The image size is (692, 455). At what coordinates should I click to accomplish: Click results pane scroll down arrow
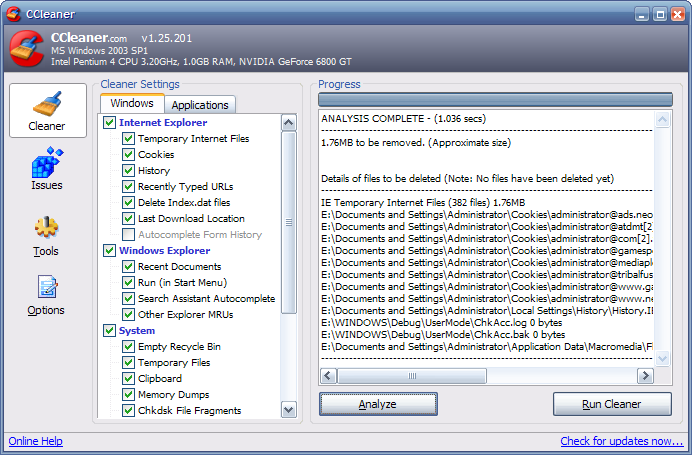click(662, 358)
